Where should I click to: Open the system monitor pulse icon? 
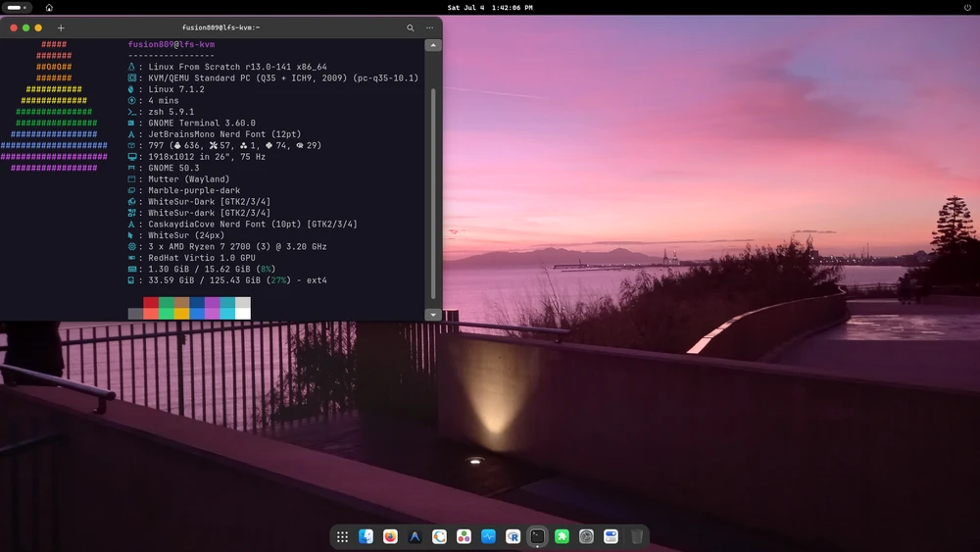click(488, 536)
